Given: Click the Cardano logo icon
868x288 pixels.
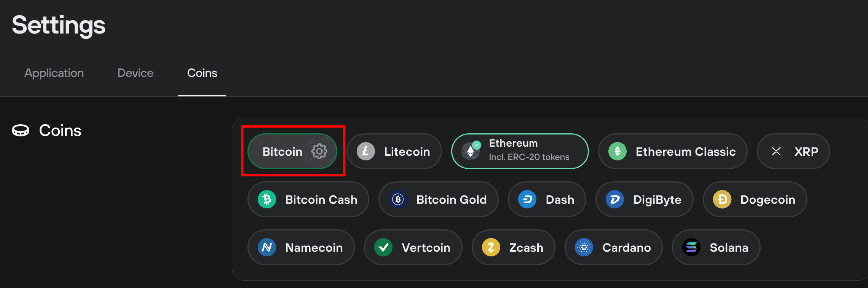Looking at the screenshot, I should click(584, 247).
